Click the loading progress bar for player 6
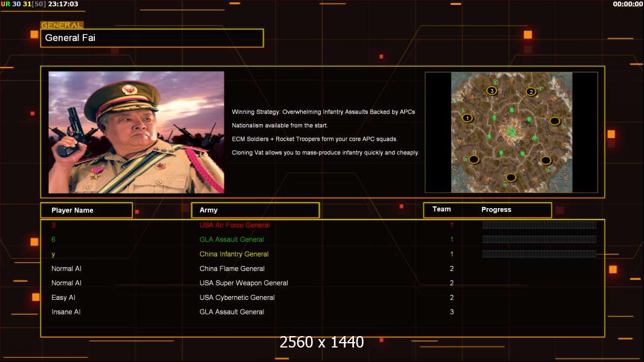644x362 pixels. [539, 239]
